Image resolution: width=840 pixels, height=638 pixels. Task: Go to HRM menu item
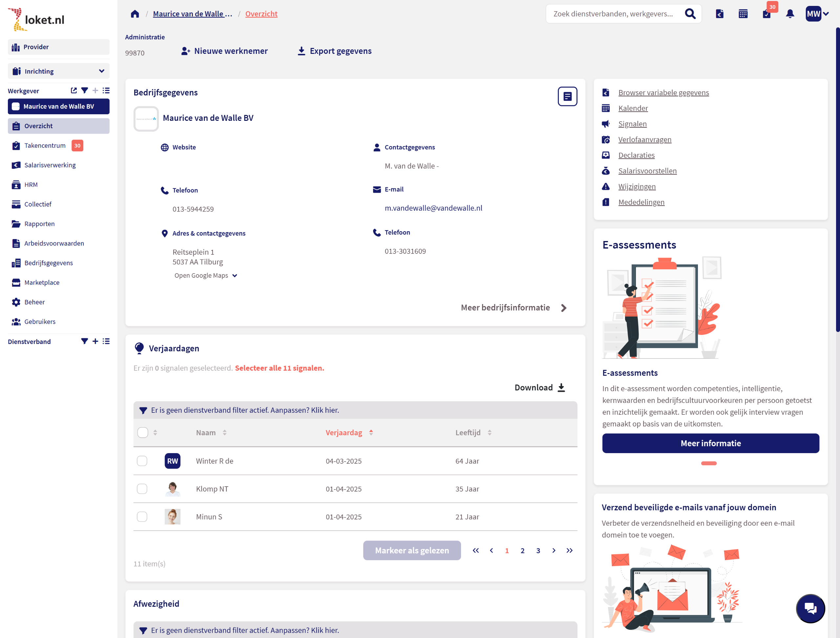point(31,185)
